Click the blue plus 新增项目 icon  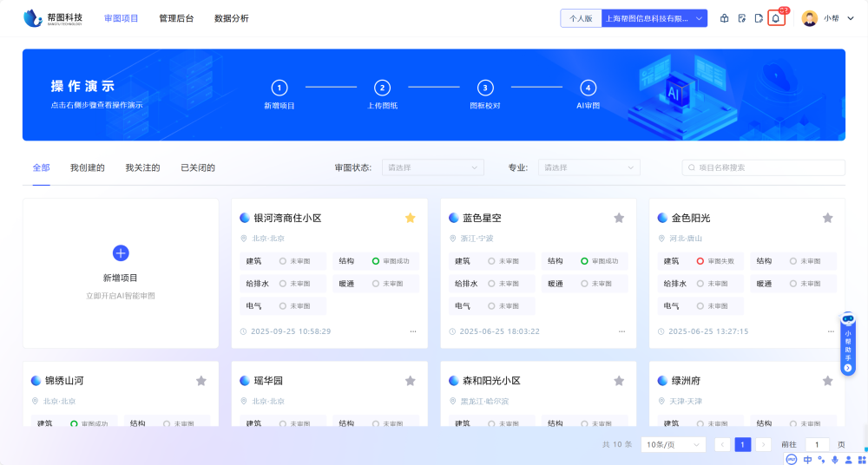coord(121,252)
